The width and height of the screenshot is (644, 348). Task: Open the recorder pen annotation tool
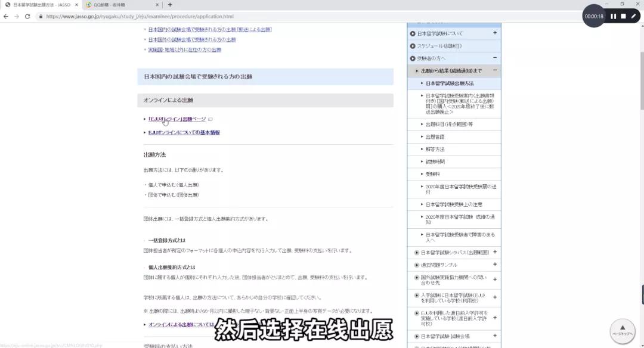coord(633,17)
